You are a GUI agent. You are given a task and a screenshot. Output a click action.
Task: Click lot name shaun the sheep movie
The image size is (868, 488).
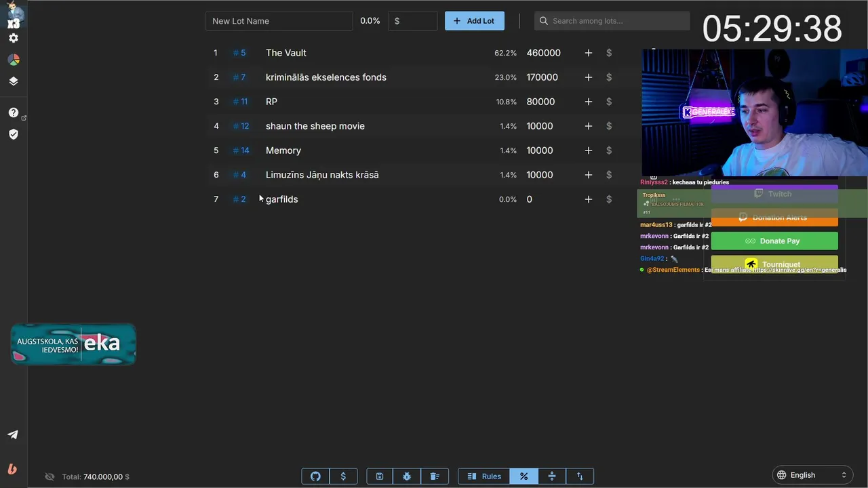[315, 126]
